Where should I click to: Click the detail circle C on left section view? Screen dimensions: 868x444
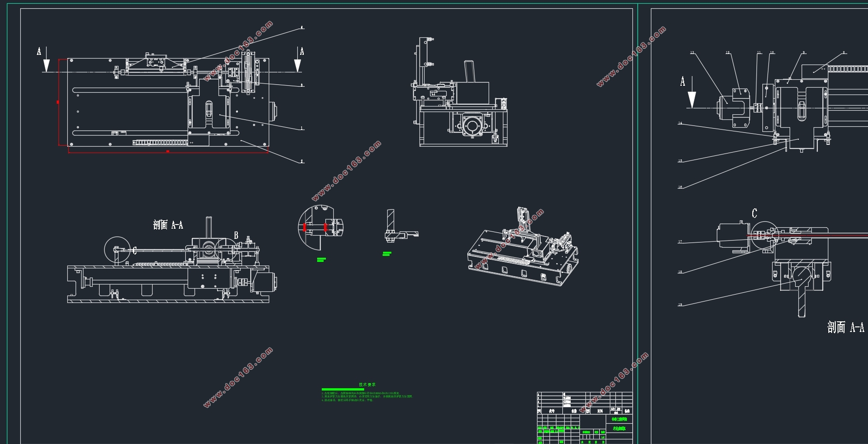[118, 250]
